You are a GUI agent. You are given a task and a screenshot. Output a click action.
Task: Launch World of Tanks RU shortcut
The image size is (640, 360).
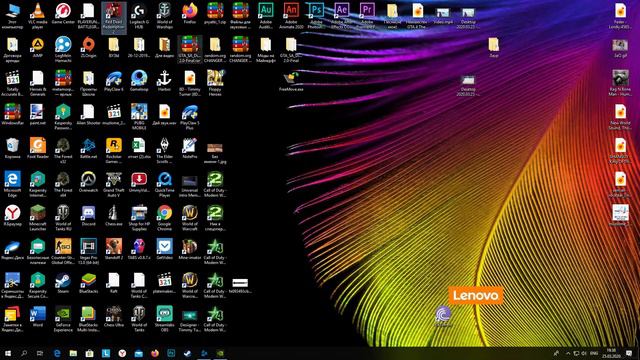63,218
